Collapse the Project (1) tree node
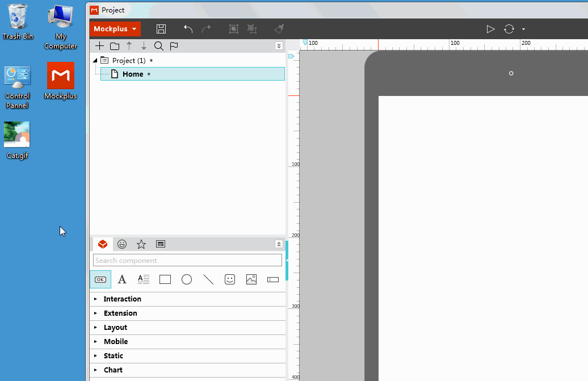The image size is (588, 381). click(x=95, y=60)
